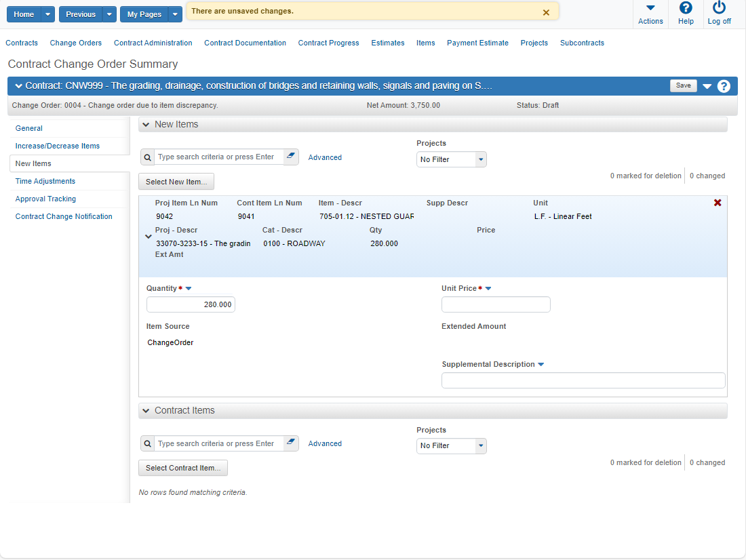Switch to the General tab
Viewport: 746px width, 560px height.
[29, 128]
